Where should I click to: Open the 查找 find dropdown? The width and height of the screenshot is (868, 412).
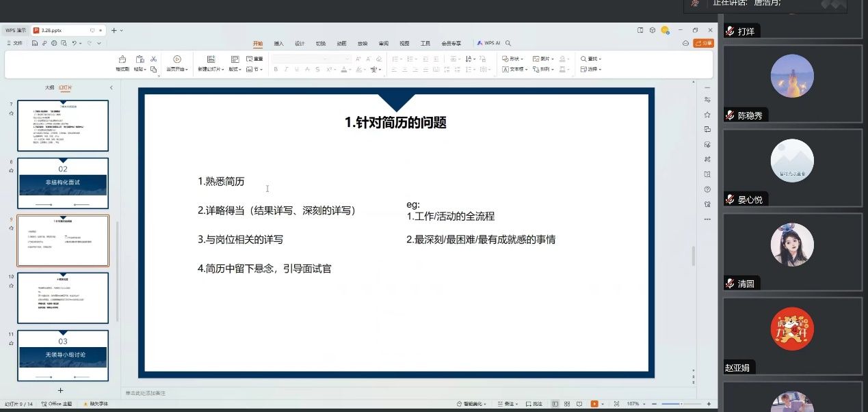(x=591, y=59)
